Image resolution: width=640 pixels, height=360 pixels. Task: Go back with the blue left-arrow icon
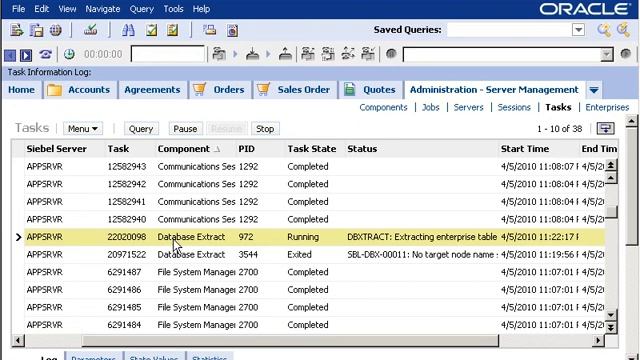[x=10, y=55]
